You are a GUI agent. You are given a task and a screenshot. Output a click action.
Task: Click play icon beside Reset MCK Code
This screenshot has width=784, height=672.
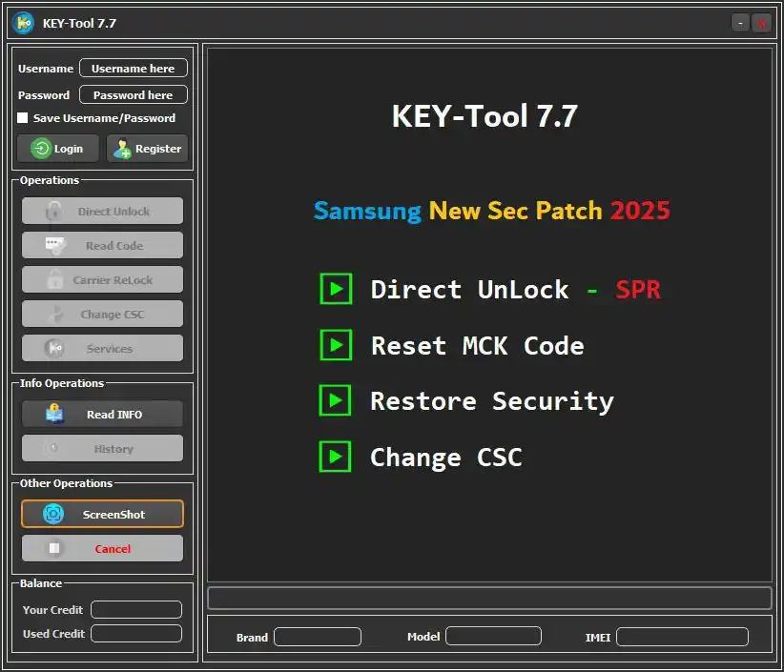tap(336, 345)
